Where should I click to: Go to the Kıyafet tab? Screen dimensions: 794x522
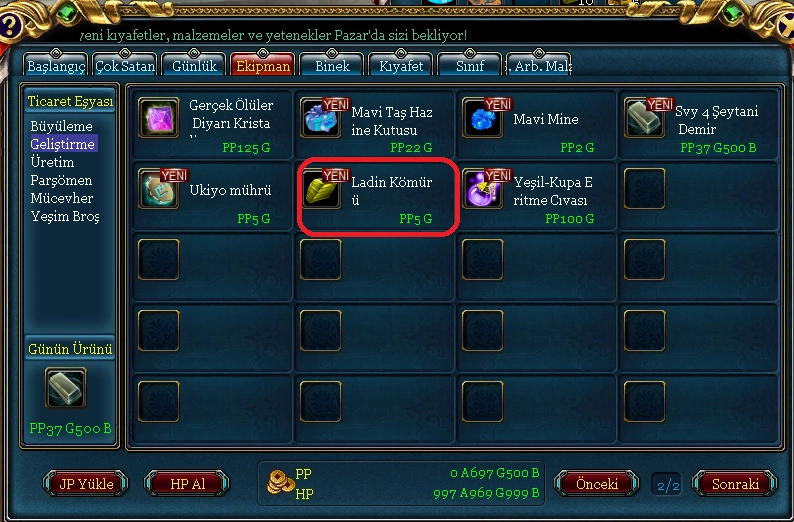(401, 65)
